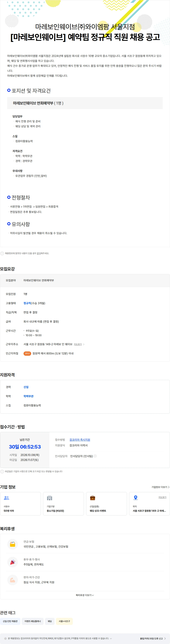Open 기업정보 더보기 link
170x644 pixels.
tap(160, 487)
